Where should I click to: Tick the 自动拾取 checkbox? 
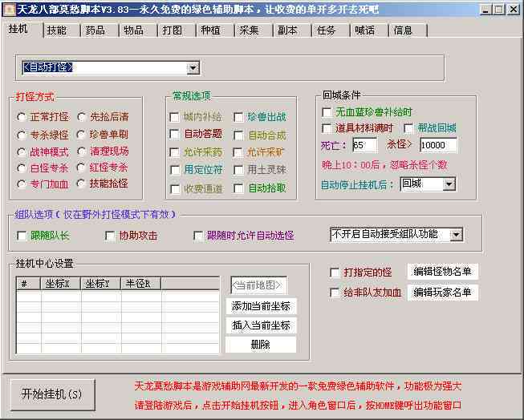238,188
